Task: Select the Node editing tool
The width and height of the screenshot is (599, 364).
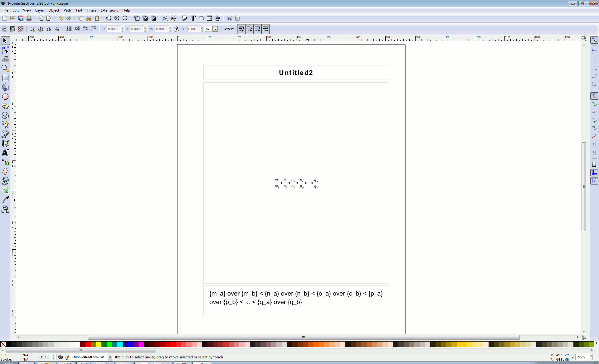Action: (x=5, y=50)
